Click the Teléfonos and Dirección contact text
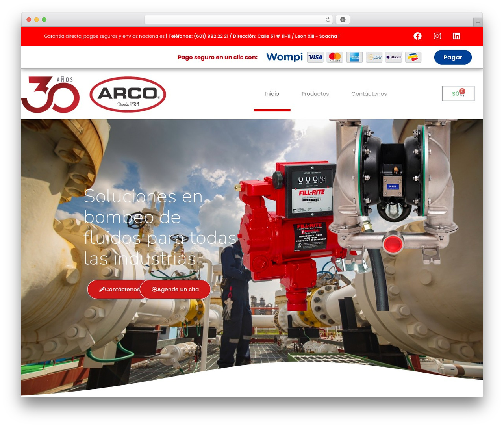Viewport: 504px width, 427px height. point(254,36)
